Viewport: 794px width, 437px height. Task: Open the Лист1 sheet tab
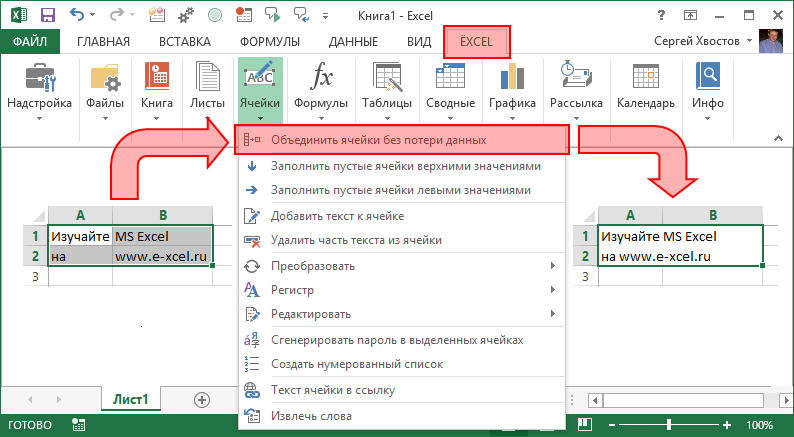(131, 400)
